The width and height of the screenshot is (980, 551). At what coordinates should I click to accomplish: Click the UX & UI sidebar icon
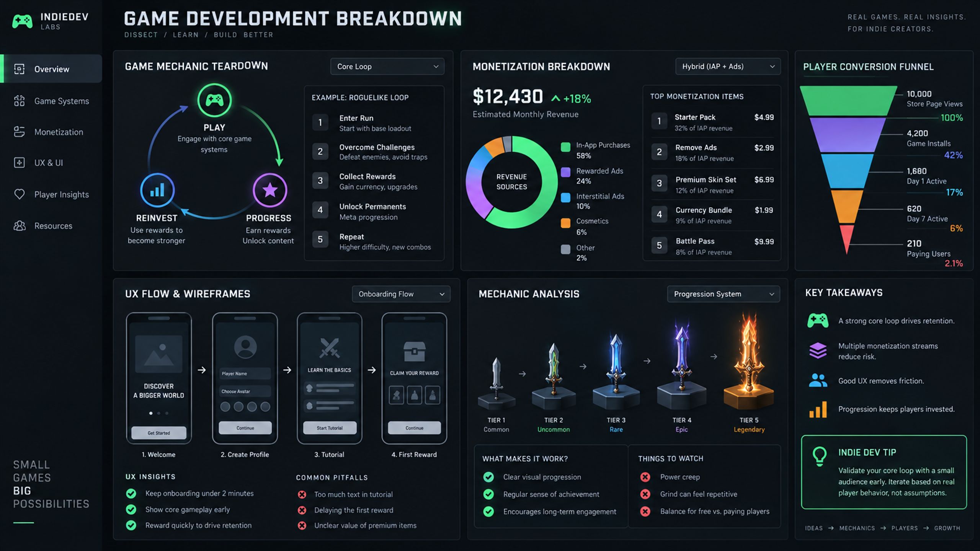click(x=19, y=163)
